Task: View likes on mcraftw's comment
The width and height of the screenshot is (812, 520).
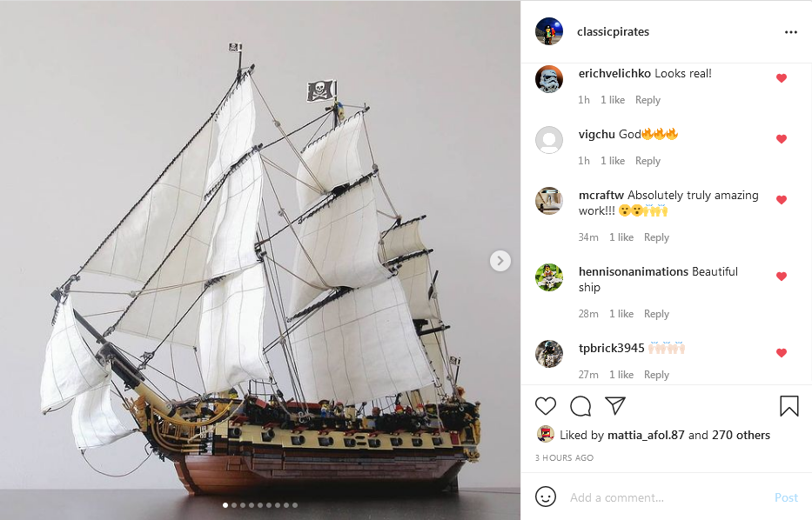Action: coord(621,237)
